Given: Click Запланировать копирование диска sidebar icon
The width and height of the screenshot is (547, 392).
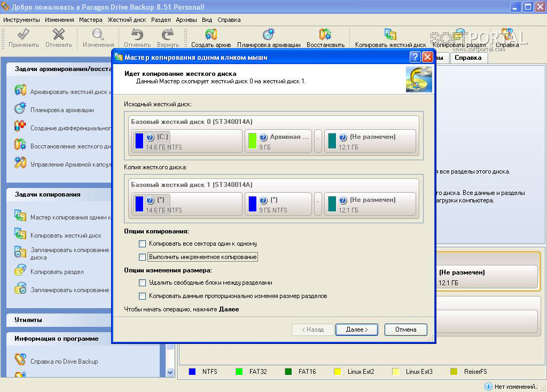Looking at the screenshot, I should click(x=20, y=252).
